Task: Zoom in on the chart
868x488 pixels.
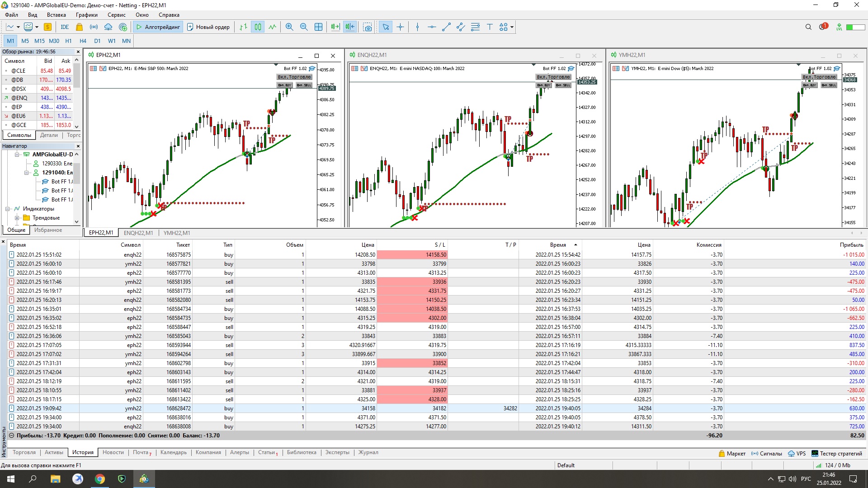Action: coord(289,27)
